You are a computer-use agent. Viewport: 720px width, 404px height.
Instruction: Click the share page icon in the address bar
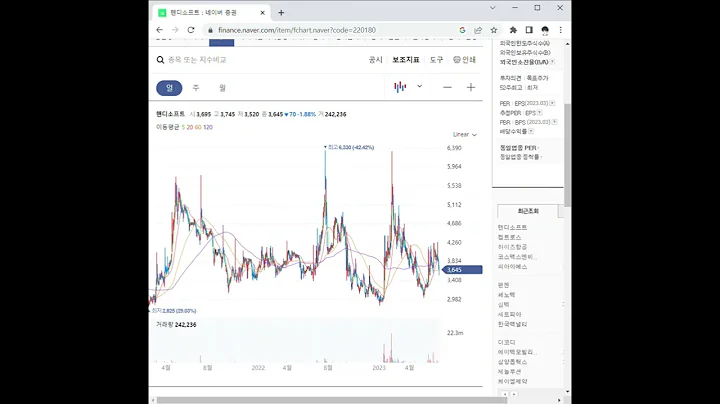pos(478,30)
